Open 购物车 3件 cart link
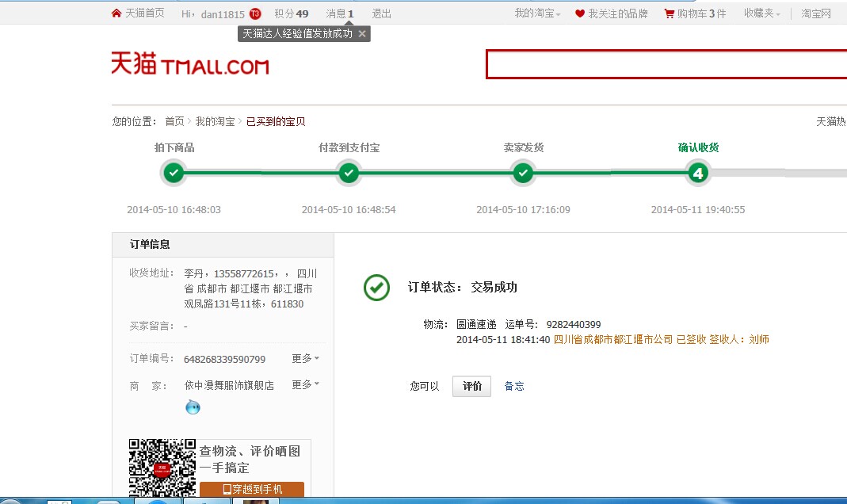This screenshot has height=504, width=847. click(701, 13)
